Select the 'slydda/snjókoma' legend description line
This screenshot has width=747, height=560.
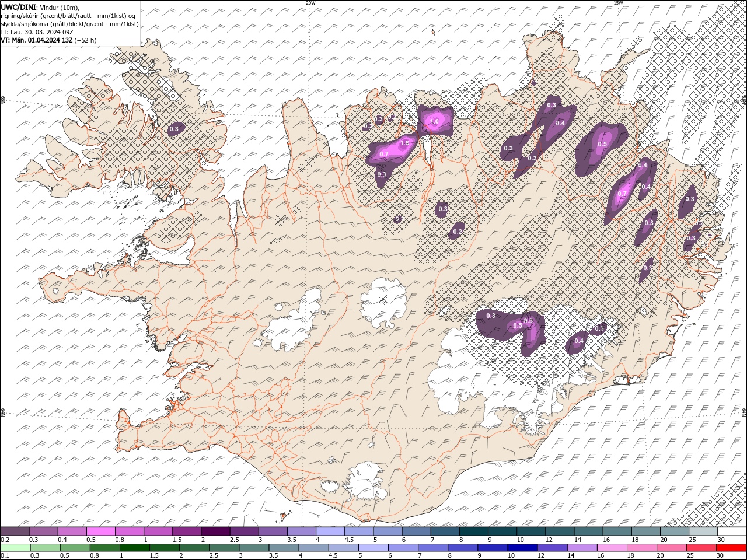(70, 24)
